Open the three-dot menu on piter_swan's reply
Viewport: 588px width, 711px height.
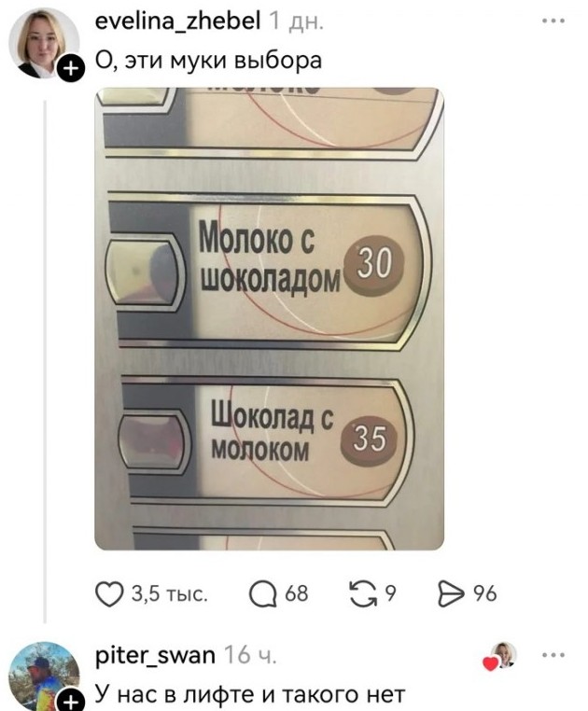[x=554, y=655]
